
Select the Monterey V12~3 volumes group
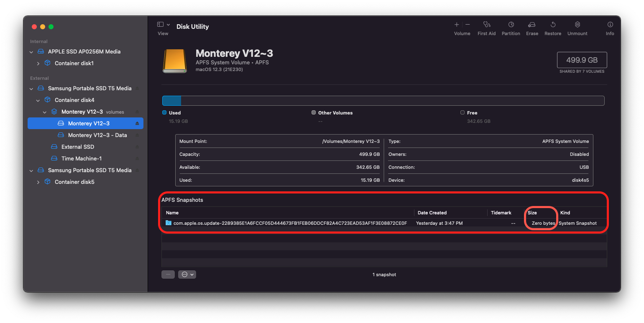click(x=85, y=112)
